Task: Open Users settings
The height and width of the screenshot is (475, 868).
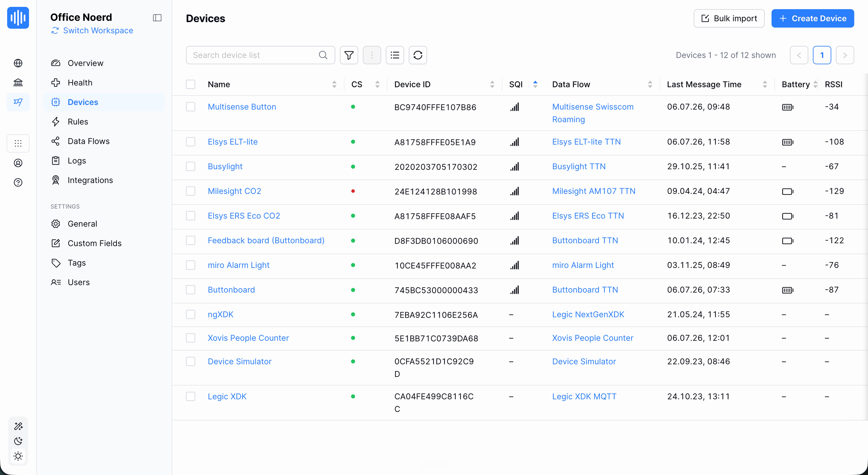Action: [104, 282]
